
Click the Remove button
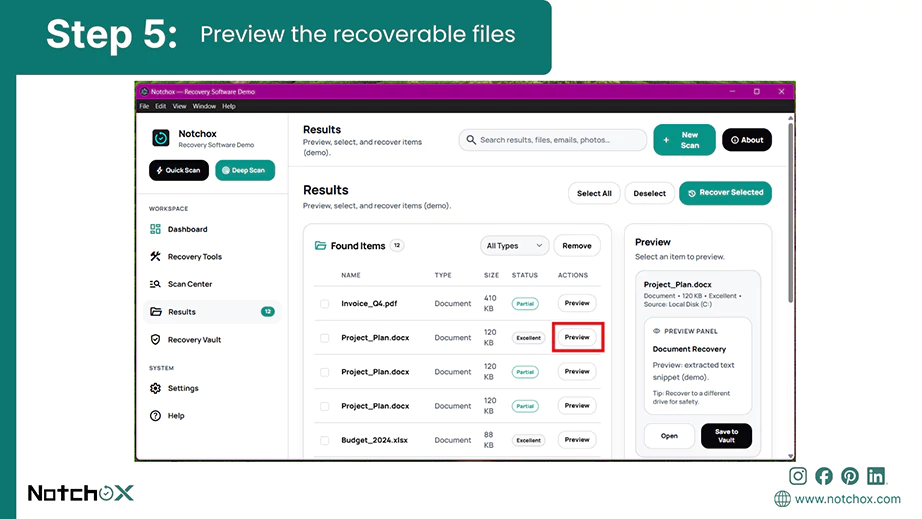pos(577,246)
